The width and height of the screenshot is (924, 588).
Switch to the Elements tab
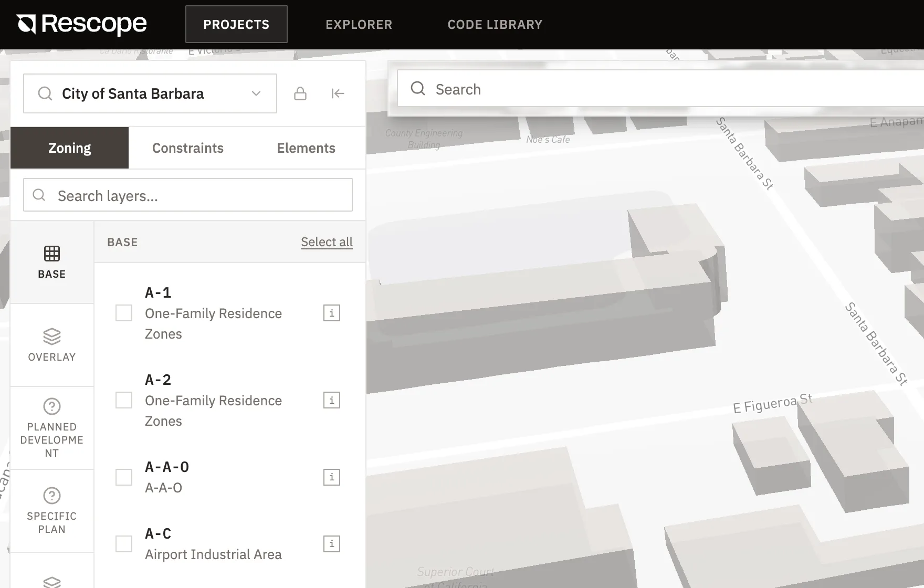[306, 148]
